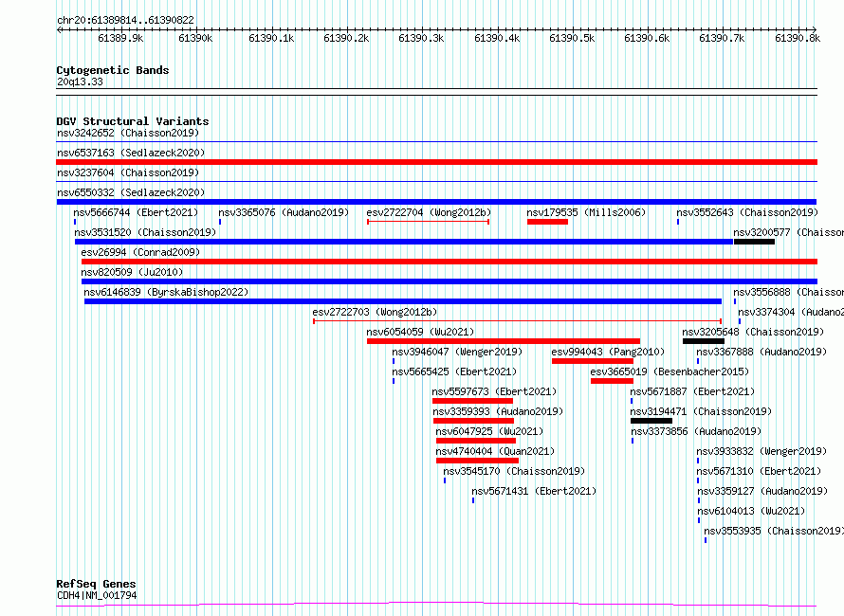Open variant nsv3933832 (Wenger2019)

761,451
